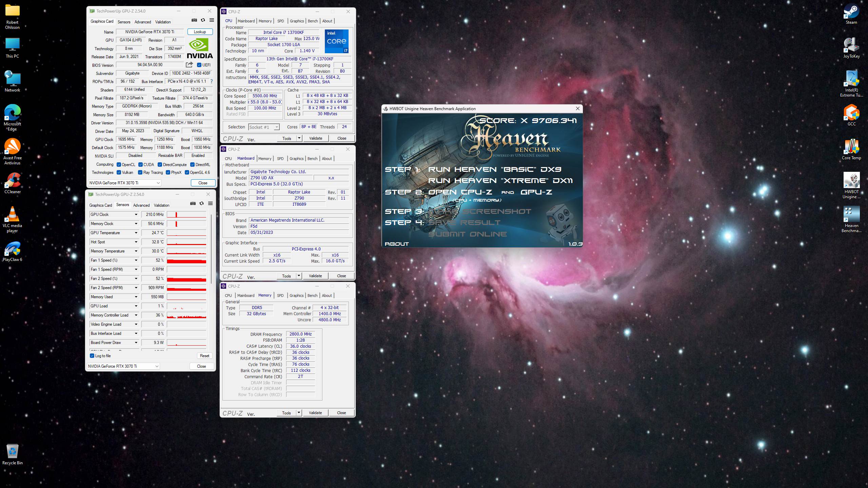Toggle the DirectML checkbox

[x=192, y=165]
